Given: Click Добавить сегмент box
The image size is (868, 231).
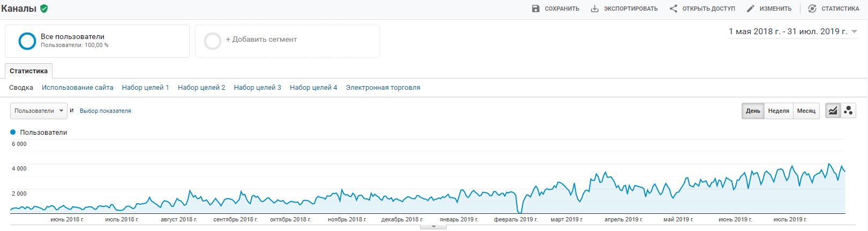Looking at the screenshot, I should [287, 41].
